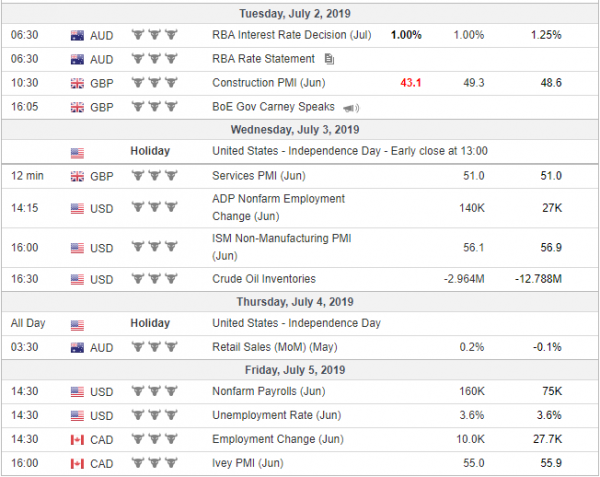Click the UK flag on the Construction PMI row
Image resolution: width=600 pixels, height=477 pixels.
pyautogui.click(x=77, y=84)
